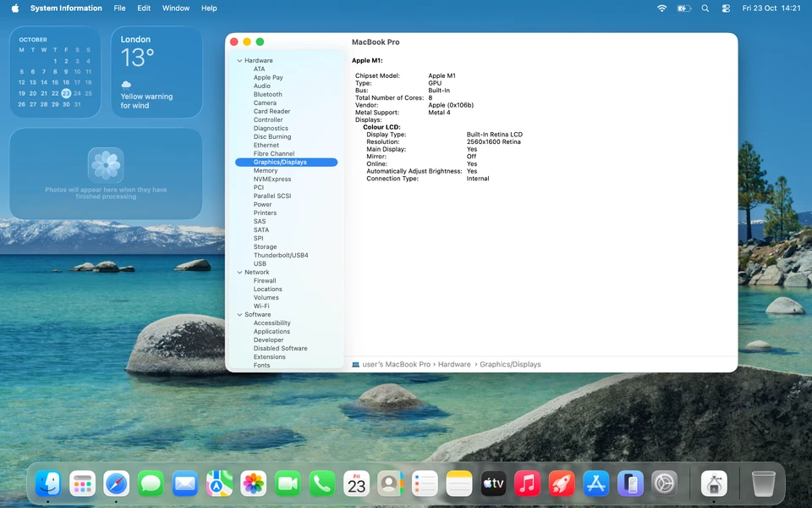Screen dimensions: 812x508
Task: Launch Reminders from the Dock
Action: coord(425,483)
